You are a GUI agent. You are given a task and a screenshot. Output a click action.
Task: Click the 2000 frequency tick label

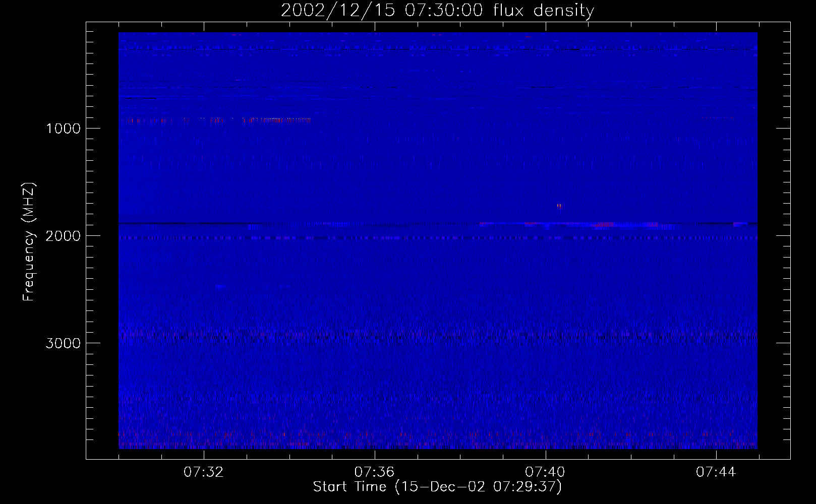pyautogui.click(x=63, y=236)
